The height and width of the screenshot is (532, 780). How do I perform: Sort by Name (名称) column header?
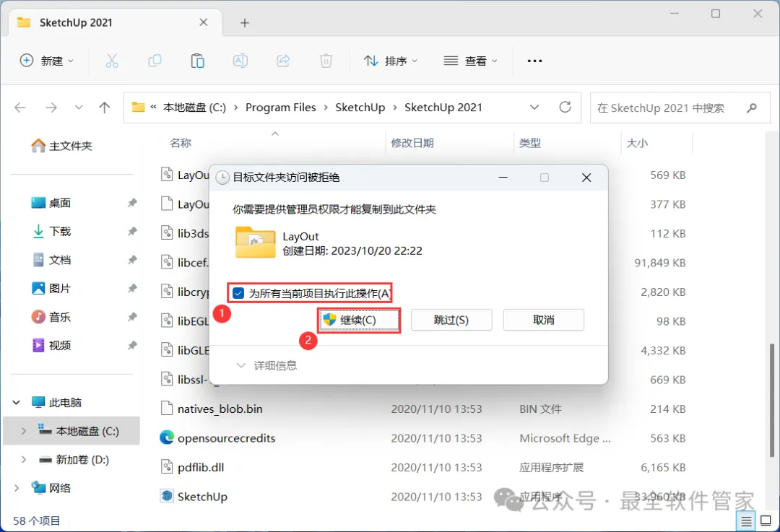(181, 143)
